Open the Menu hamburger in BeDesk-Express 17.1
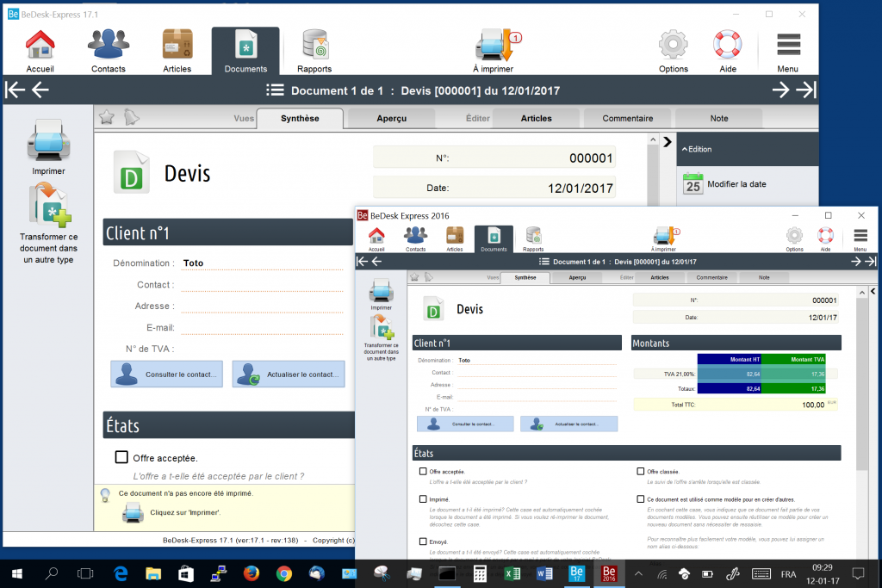Image resolution: width=882 pixels, height=588 pixels. [x=788, y=51]
